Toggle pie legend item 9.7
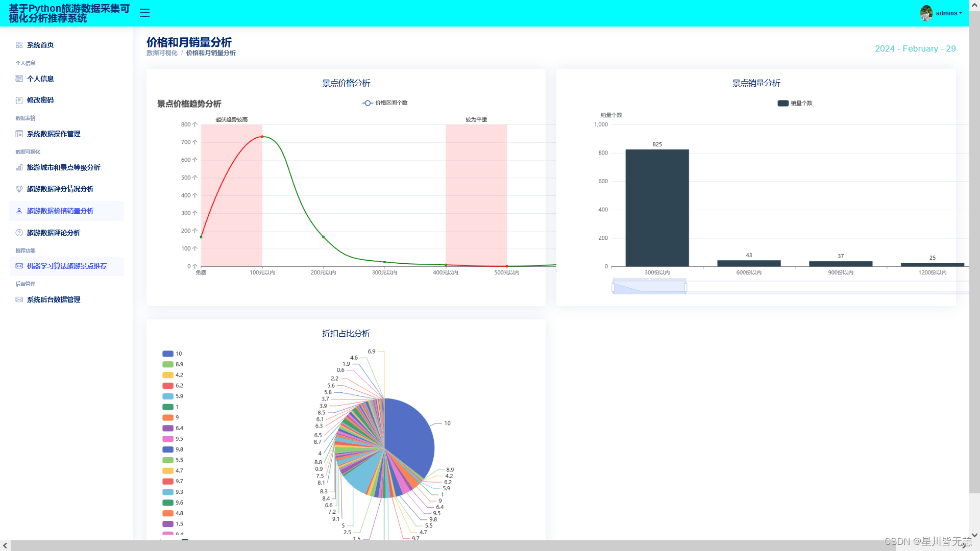980x551 pixels. tap(173, 482)
